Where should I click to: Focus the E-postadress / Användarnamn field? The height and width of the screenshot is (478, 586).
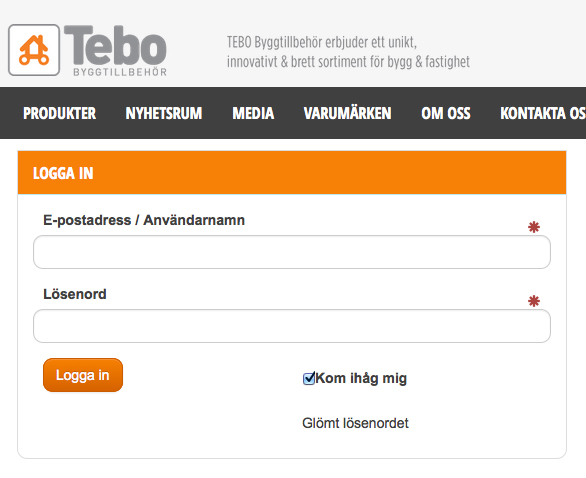click(292, 252)
